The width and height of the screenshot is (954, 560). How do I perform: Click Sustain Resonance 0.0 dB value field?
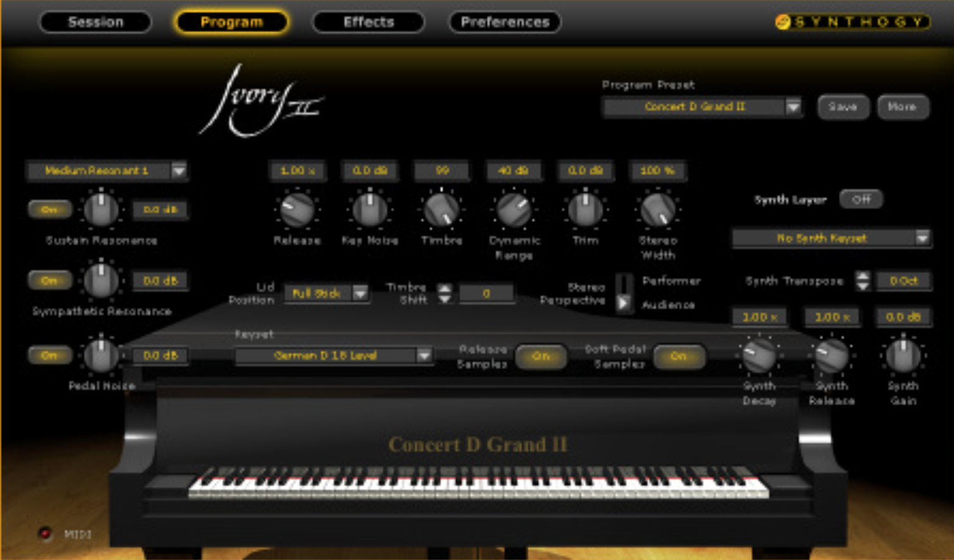160,209
